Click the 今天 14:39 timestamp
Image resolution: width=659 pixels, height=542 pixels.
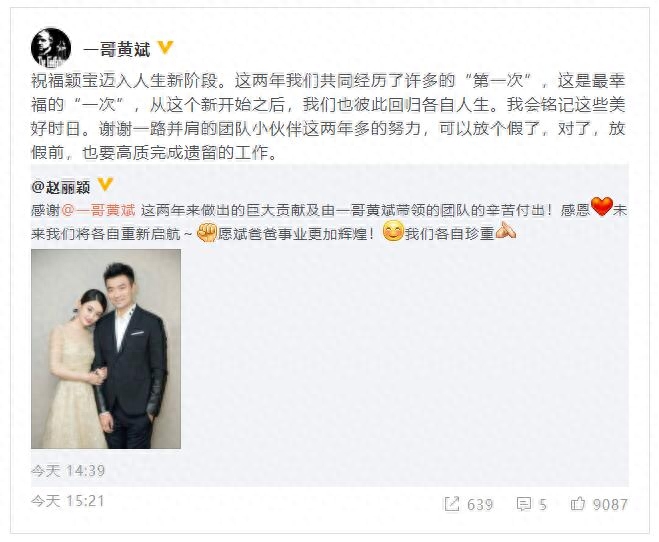coord(68,471)
